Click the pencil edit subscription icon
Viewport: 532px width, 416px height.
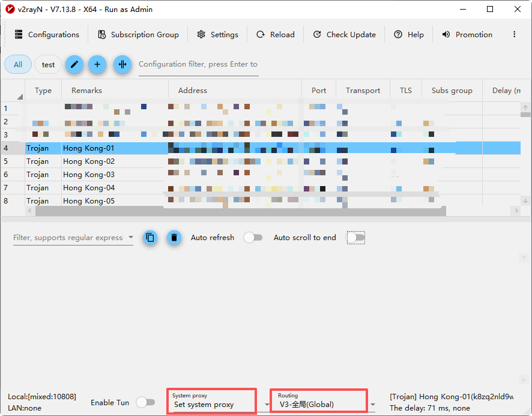[x=74, y=64]
